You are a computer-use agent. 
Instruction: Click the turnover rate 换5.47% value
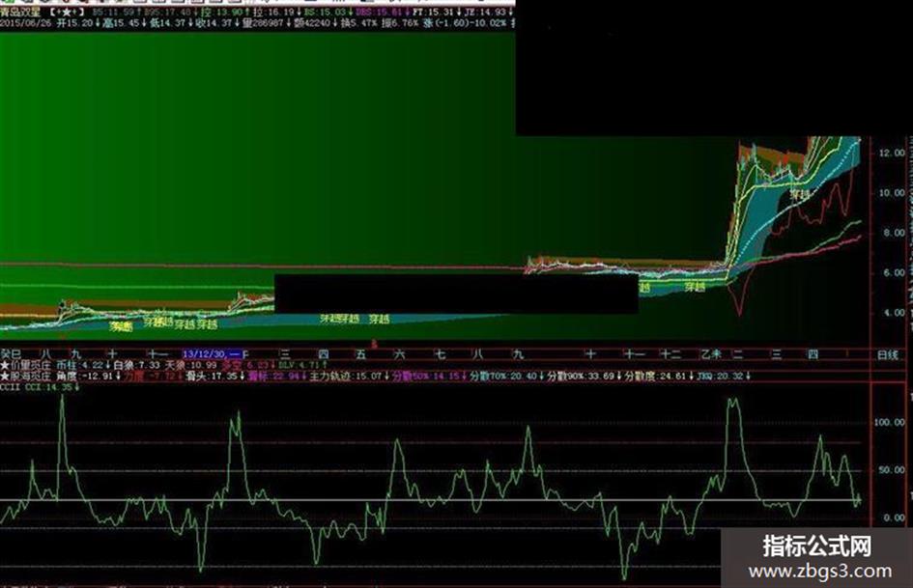pyautogui.click(x=358, y=23)
